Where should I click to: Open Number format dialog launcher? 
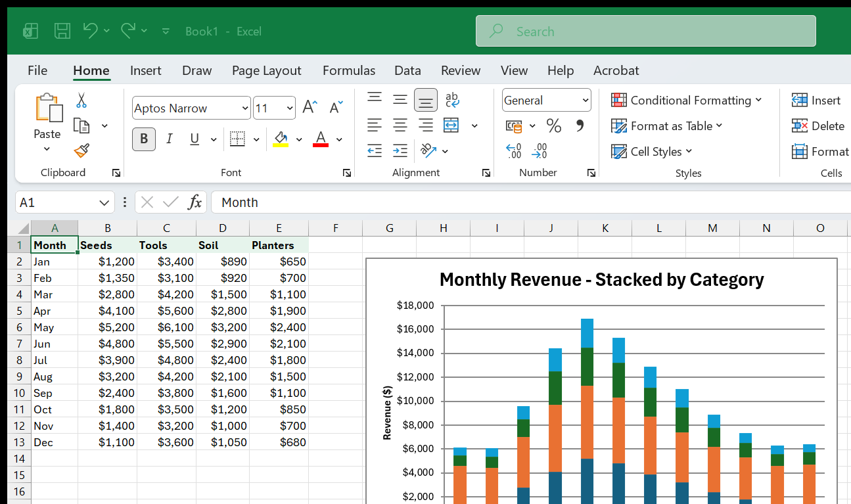591,173
